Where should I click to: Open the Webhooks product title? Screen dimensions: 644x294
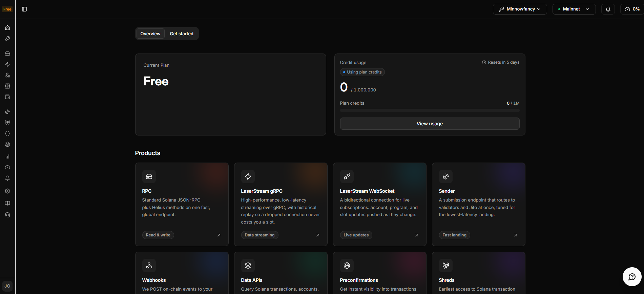[154, 280]
